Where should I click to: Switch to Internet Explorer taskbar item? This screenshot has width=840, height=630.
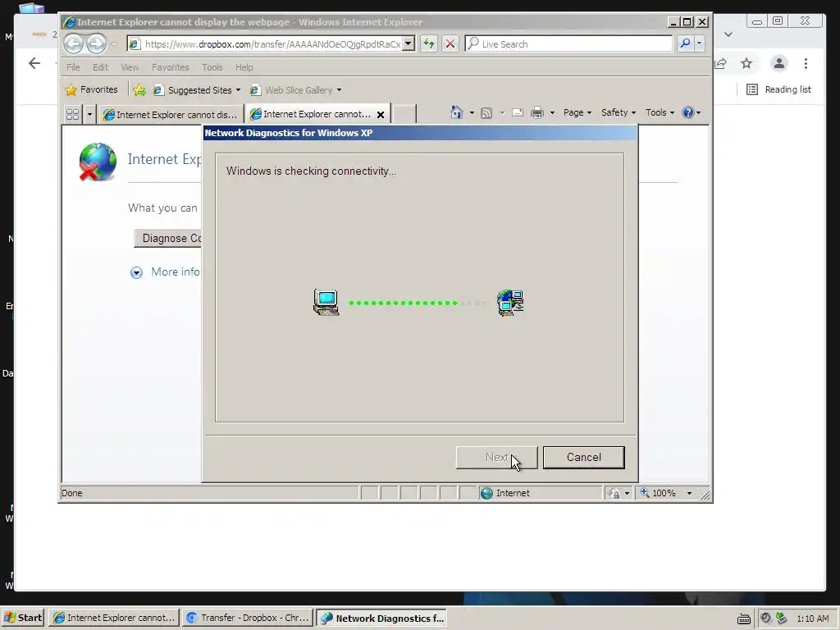[x=113, y=618]
